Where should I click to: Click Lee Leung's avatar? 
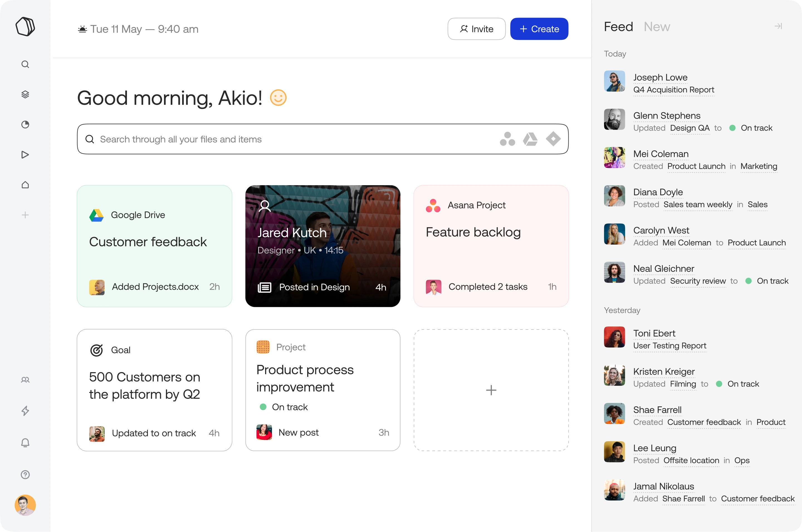[615, 452]
